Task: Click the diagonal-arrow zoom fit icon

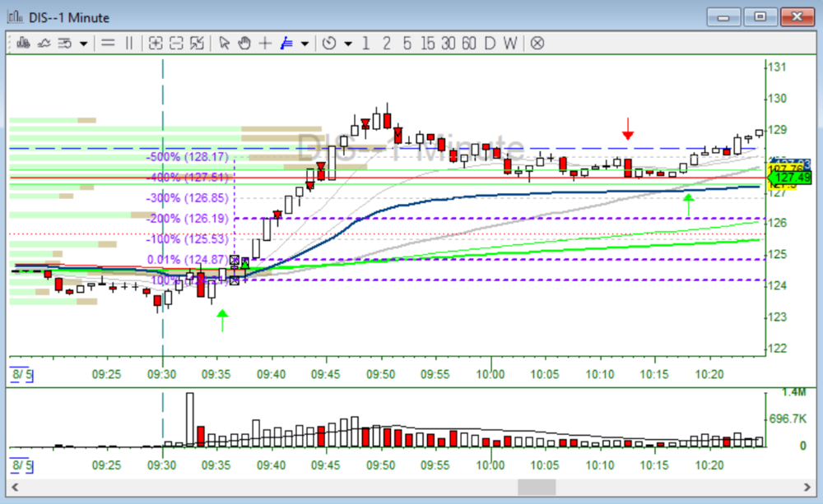Action: coord(197,44)
